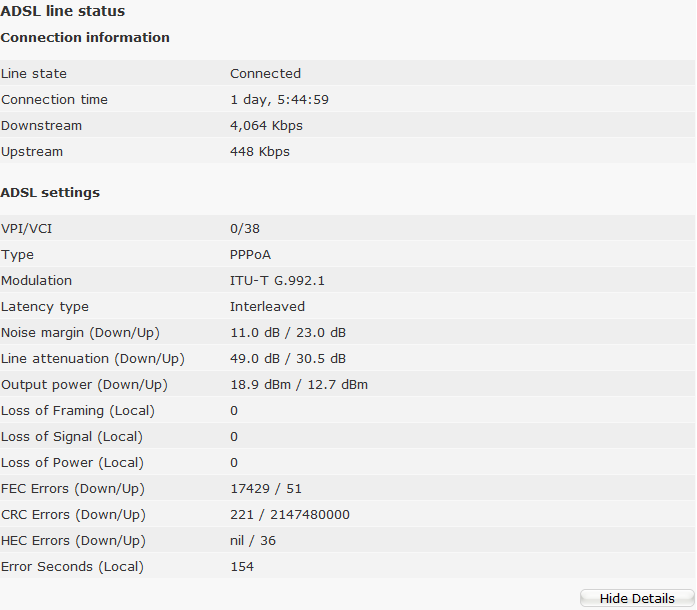This screenshot has height=610, width=697.
Task: Click the Loss of Signal (Local) label
Action: pyautogui.click(x=72, y=436)
